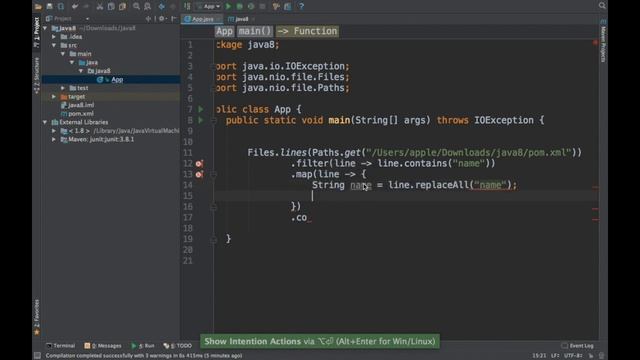
Task: Open the Terminal tool window
Action: point(61,346)
